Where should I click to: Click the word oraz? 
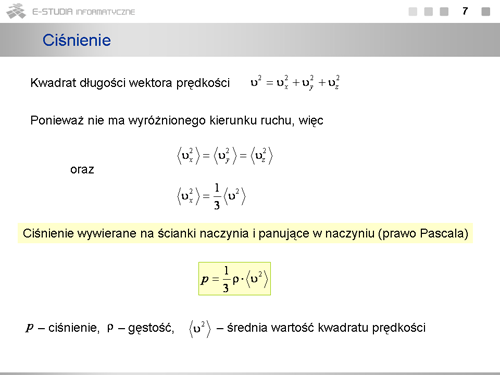82,170
